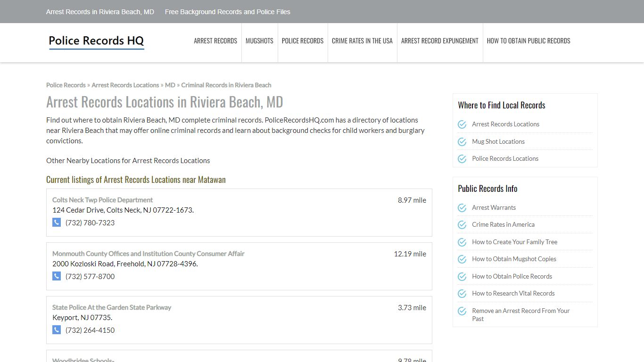Click Free Background Records and Police Files text
This screenshot has height=362, width=644.
(228, 12)
